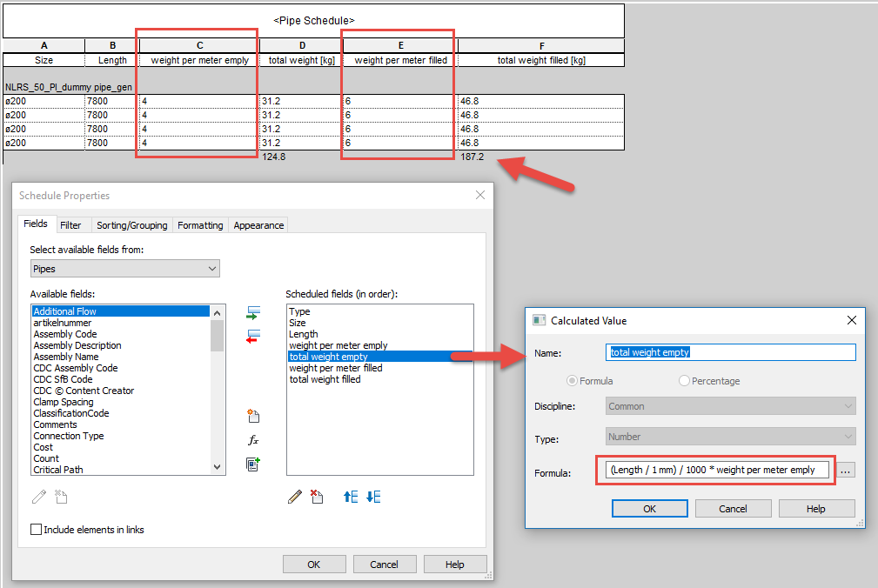Screen dimensions: 878x588
Task: Click the New Parameter icon
Action: click(x=253, y=416)
